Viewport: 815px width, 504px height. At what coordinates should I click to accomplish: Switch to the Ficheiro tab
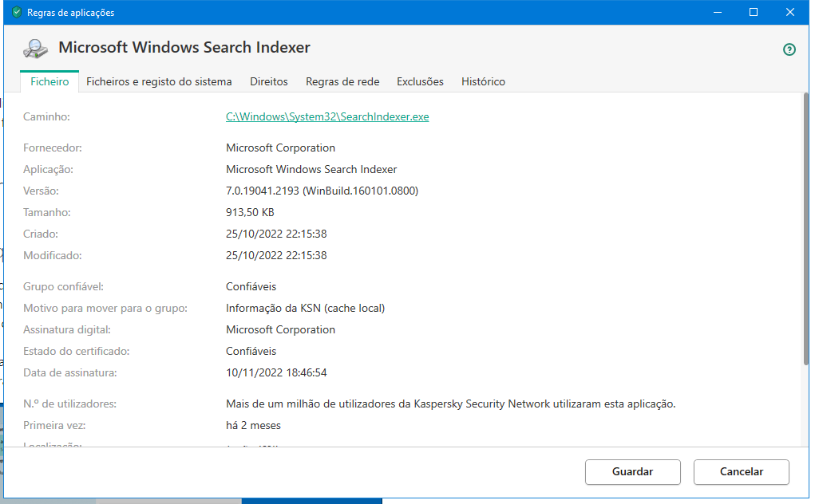click(49, 81)
